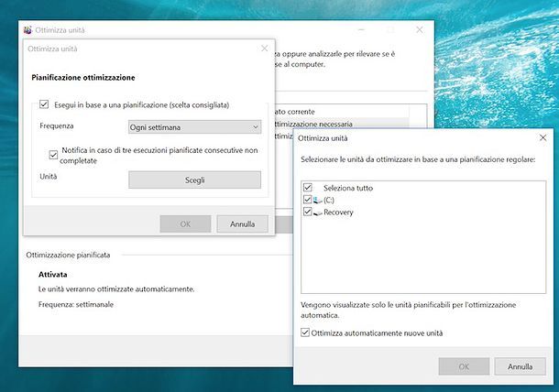The width and height of the screenshot is (559, 392).
Task: Click the 'Frequenza' label in schedule dialog
Action: pyautogui.click(x=57, y=126)
